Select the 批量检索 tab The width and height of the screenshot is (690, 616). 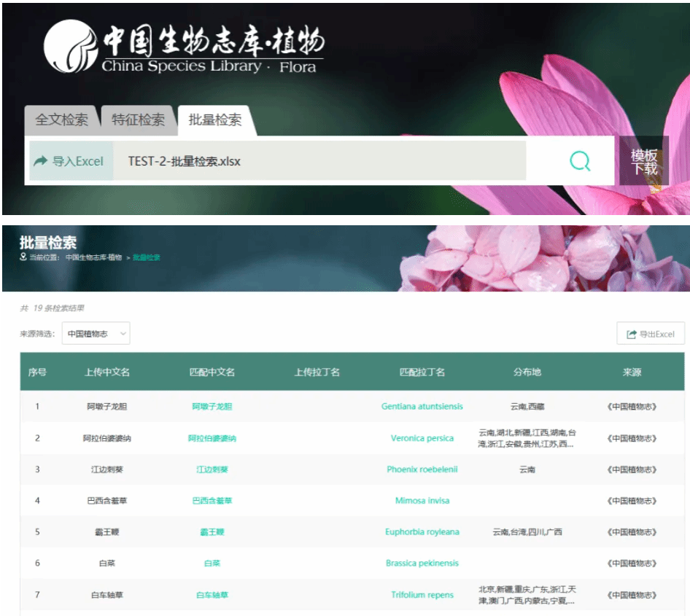pos(215,120)
